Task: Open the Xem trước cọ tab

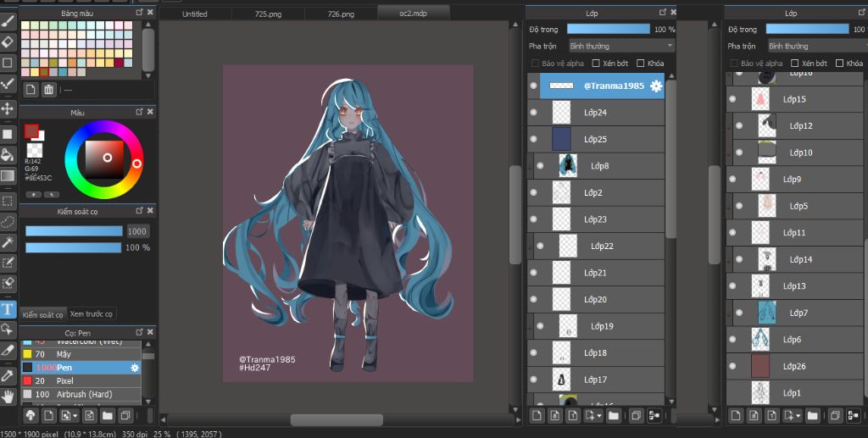Action: 92,313
